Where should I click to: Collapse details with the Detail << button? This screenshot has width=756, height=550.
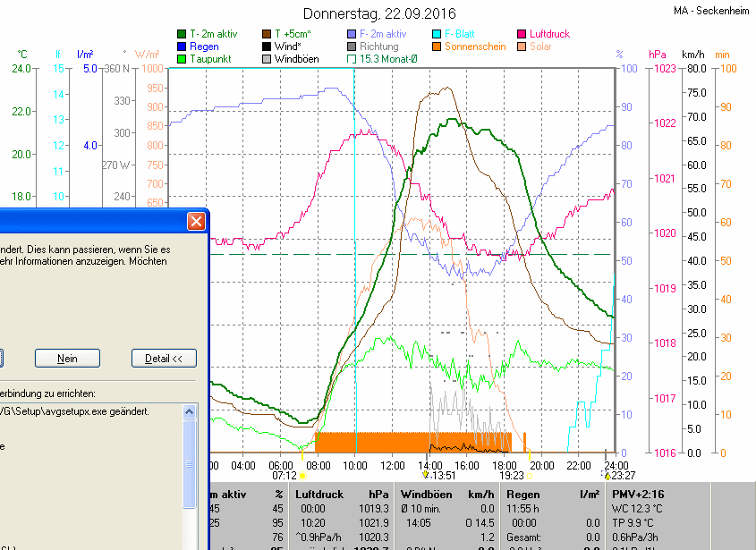coord(164,359)
